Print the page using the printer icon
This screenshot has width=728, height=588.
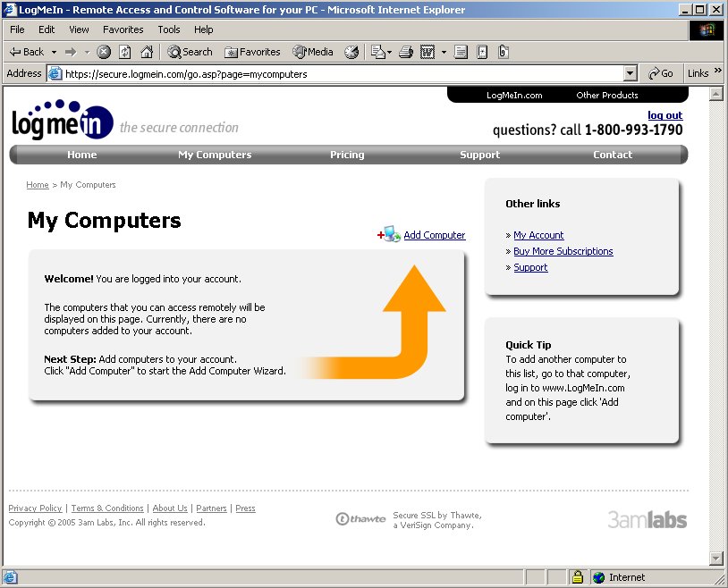point(406,52)
